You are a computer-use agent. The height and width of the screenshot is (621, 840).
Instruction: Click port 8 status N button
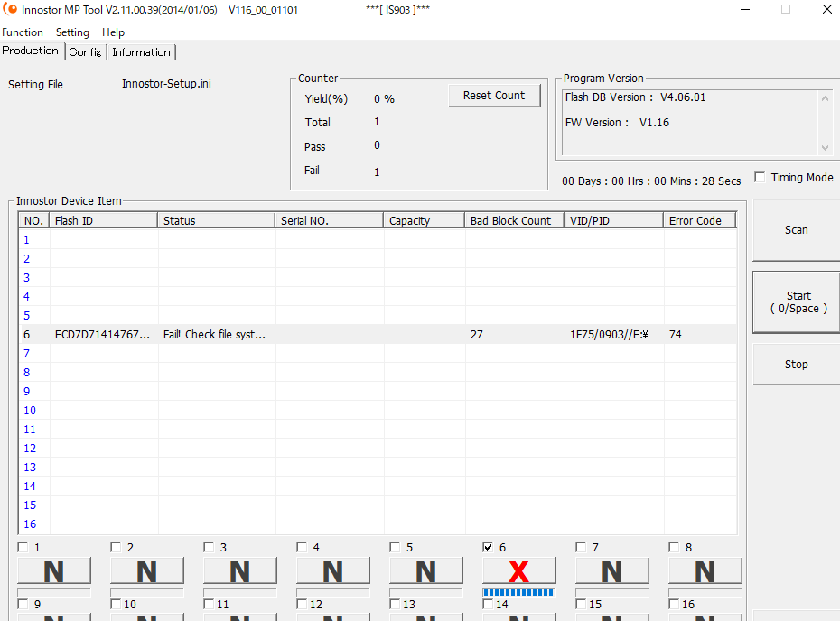(705, 570)
